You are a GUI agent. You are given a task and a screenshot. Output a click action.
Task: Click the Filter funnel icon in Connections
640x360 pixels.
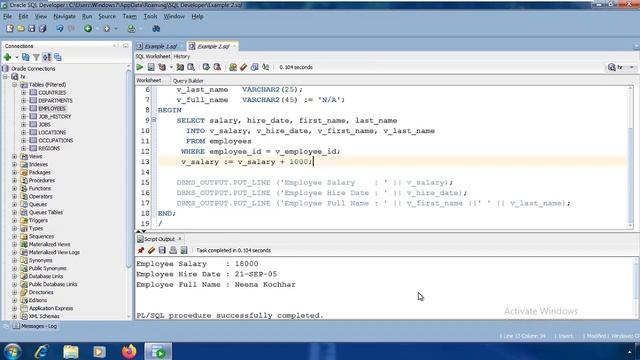(x=36, y=57)
